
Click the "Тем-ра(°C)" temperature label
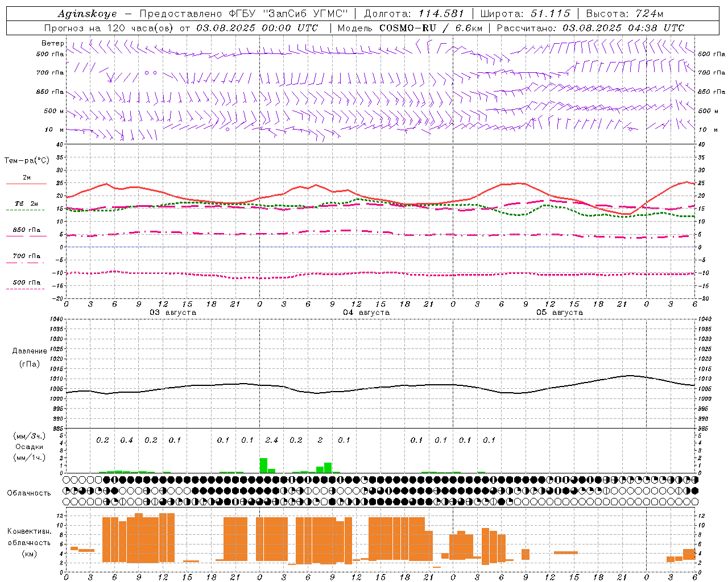(x=27, y=161)
